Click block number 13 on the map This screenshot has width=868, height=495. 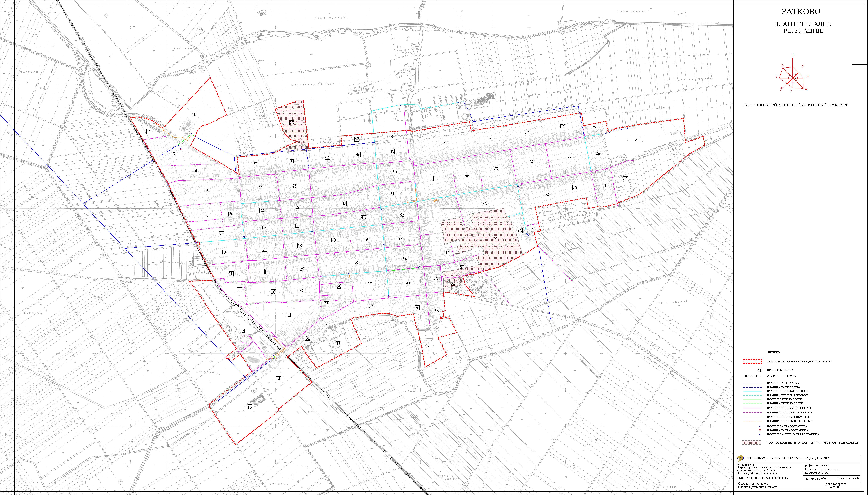coord(250,407)
